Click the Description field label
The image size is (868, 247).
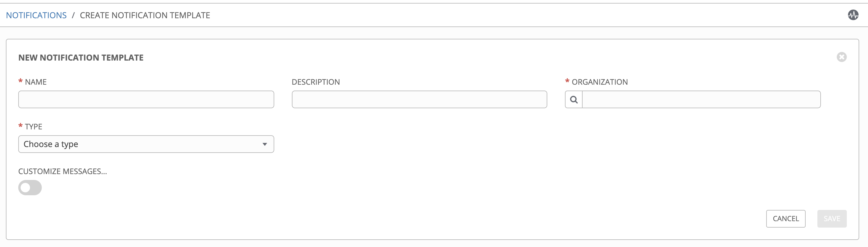tap(316, 82)
